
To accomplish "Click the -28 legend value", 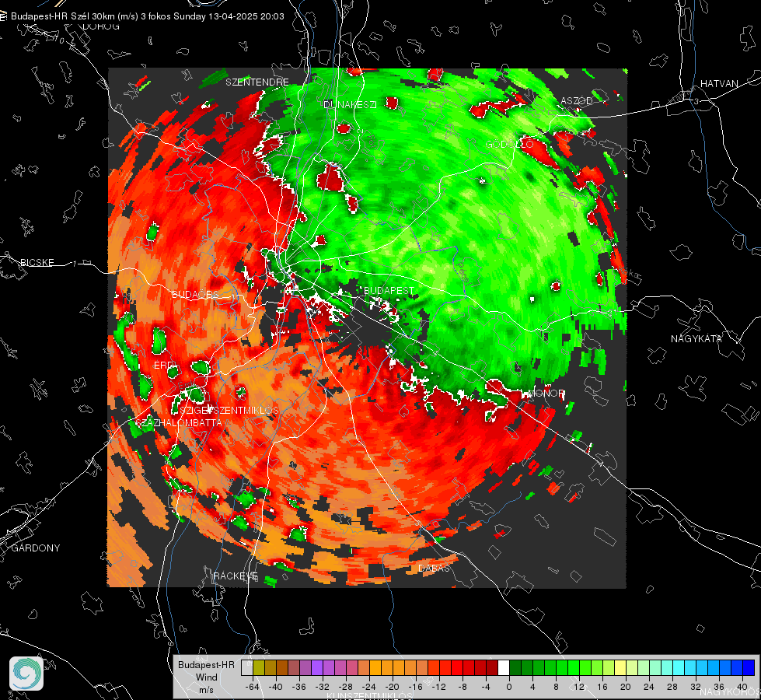I will (x=346, y=687).
